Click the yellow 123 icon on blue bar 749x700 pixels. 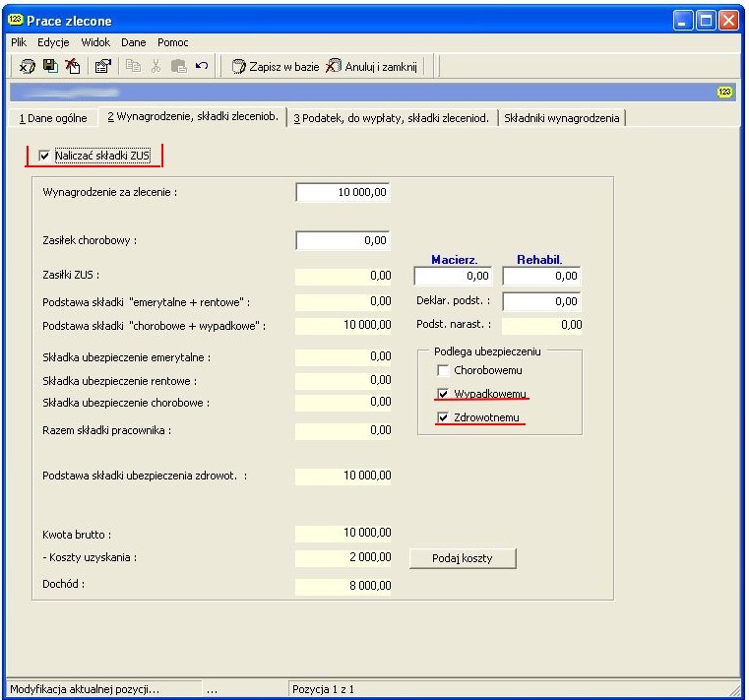click(x=724, y=92)
